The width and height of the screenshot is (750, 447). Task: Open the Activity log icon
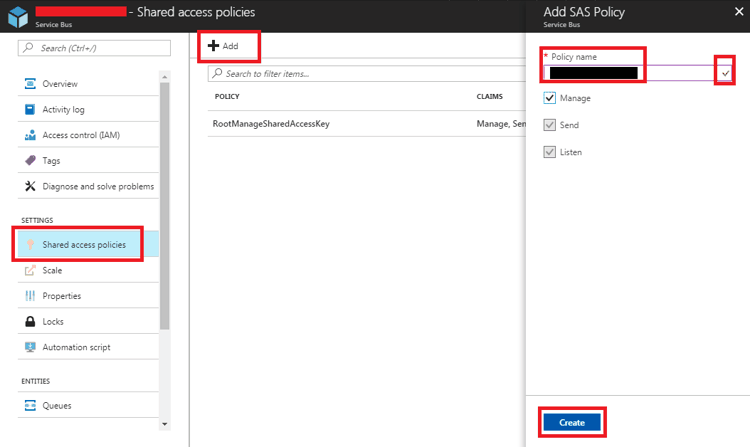coord(31,110)
